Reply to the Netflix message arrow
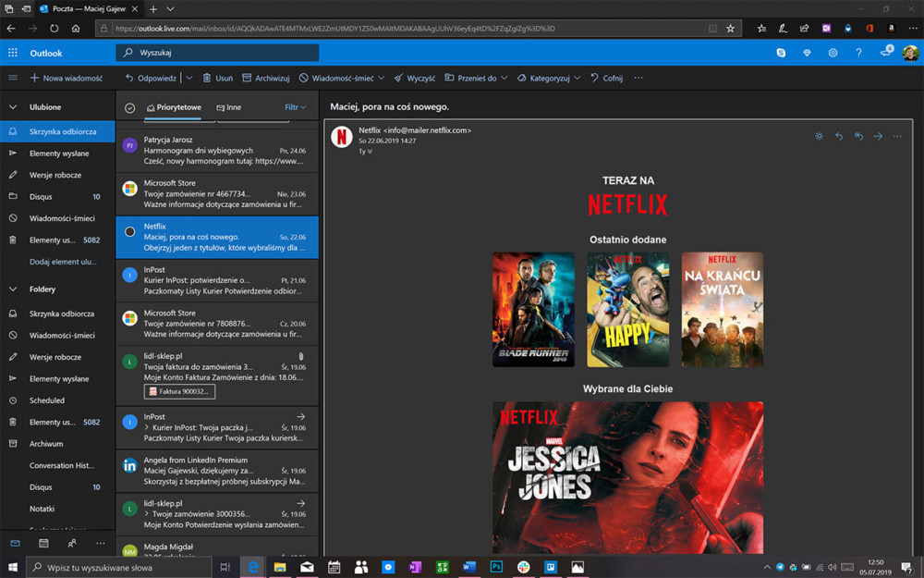The height and width of the screenshot is (578, 924). pyautogui.click(x=839, y=136)
